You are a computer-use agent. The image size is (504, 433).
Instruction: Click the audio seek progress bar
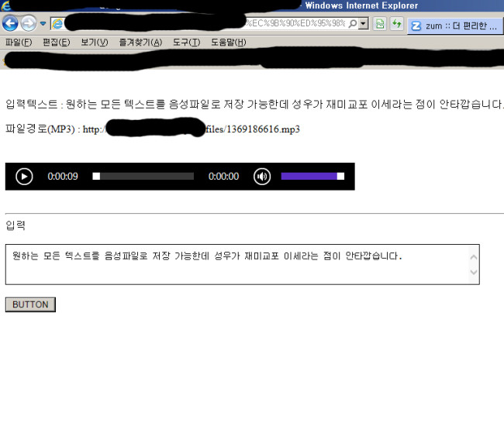(143, 176)
